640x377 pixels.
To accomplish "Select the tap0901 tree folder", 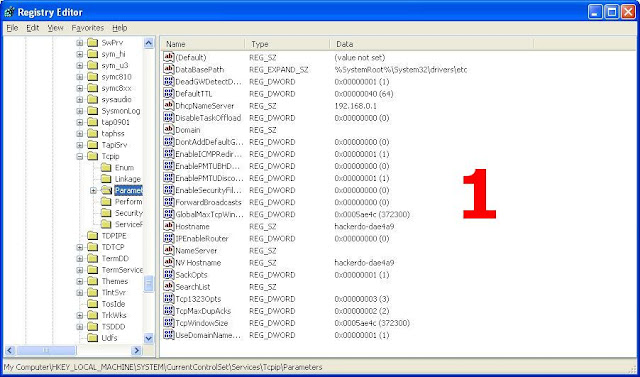I will 116,122.
